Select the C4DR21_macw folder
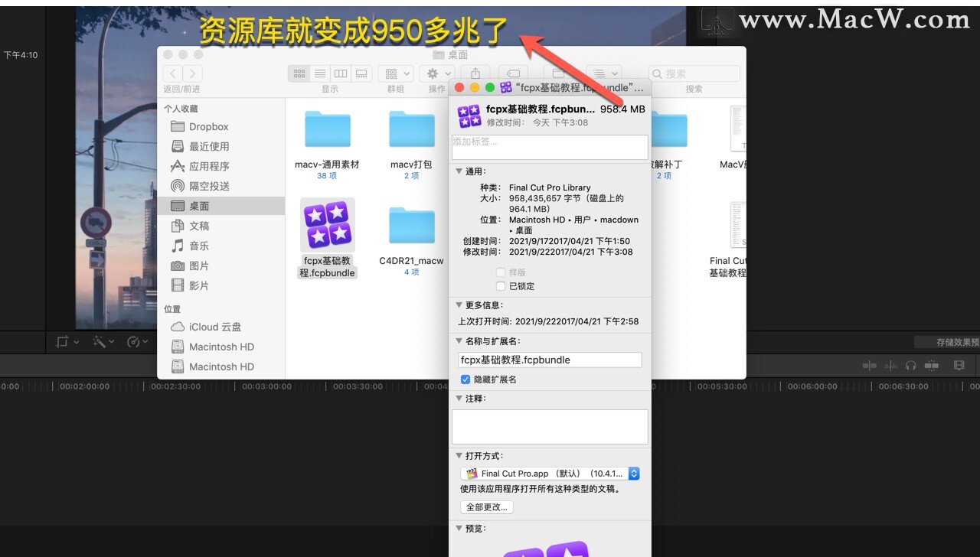 tap(411, 225)
